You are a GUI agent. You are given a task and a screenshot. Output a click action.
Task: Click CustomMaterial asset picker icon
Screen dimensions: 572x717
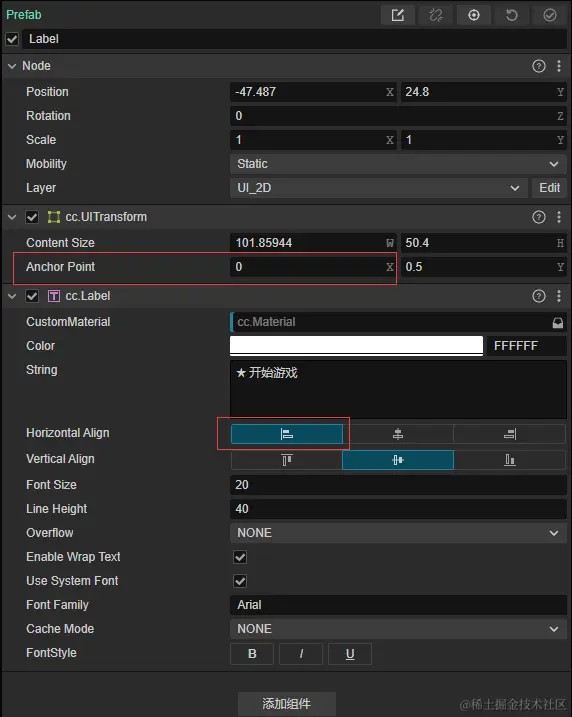[557, 323]
